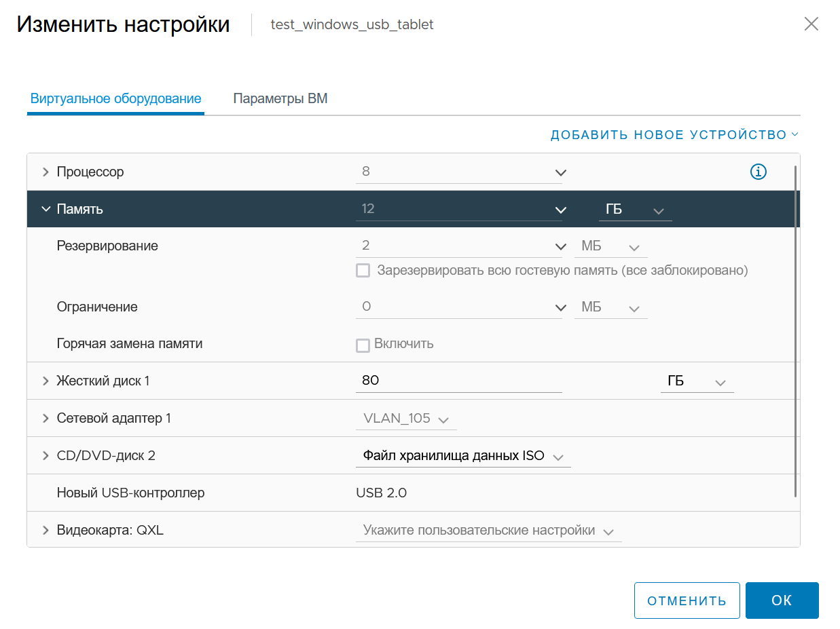Open hard disk unit ГБ dropdown
The image size is (840, 629).
(697, 381)
